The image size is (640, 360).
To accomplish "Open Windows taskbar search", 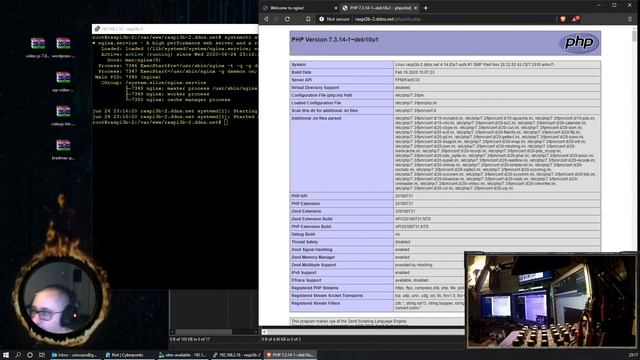I will (x=18, y=355).
